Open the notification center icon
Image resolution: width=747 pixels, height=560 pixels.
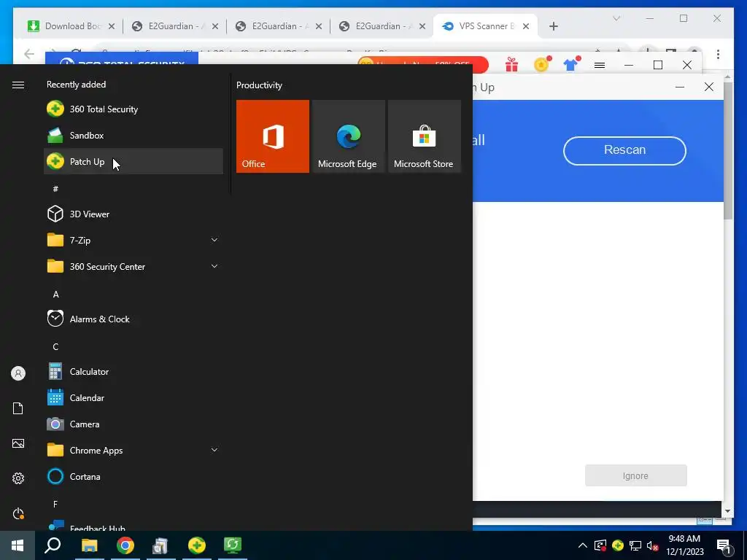point(724,545)
